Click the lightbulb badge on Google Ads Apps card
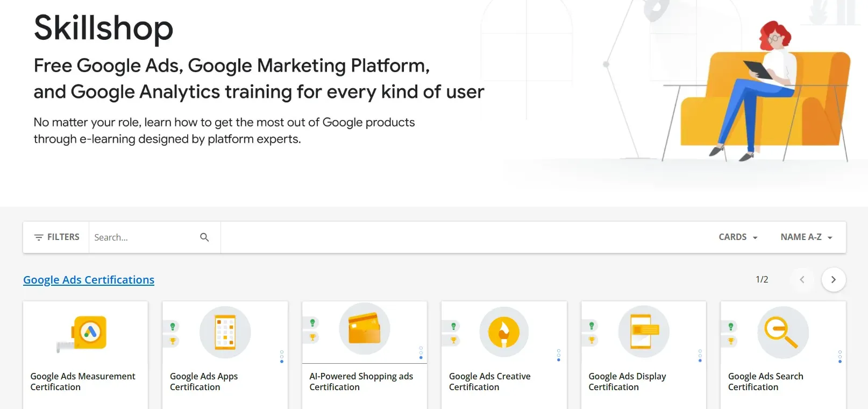Screen dimensions: 868x409 173,327
